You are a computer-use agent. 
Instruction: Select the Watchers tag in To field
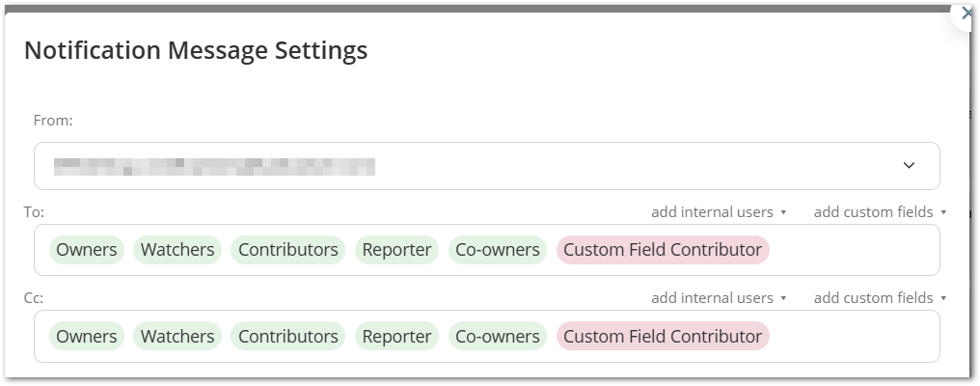pyautogui.click(x=177, y=250)
